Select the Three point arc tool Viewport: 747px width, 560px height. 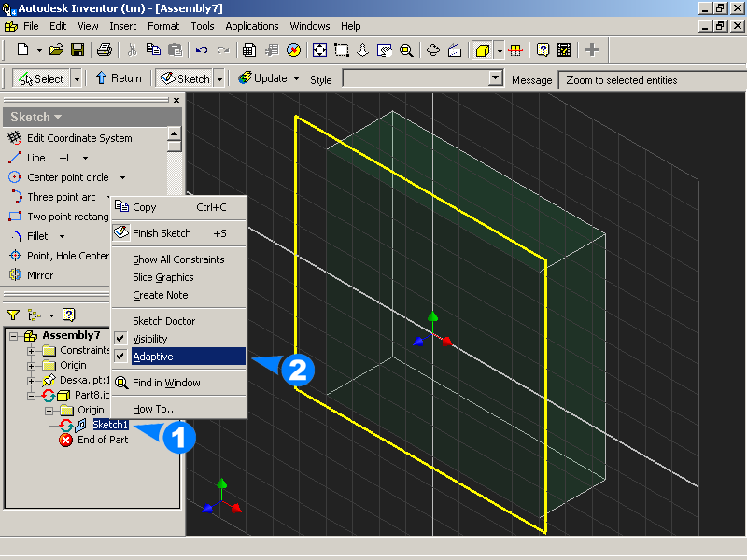[52, 197]
